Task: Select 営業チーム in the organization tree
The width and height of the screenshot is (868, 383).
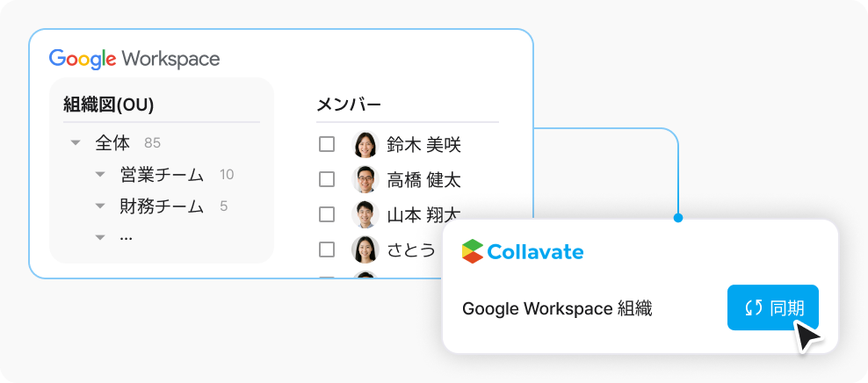Action: 162,175
